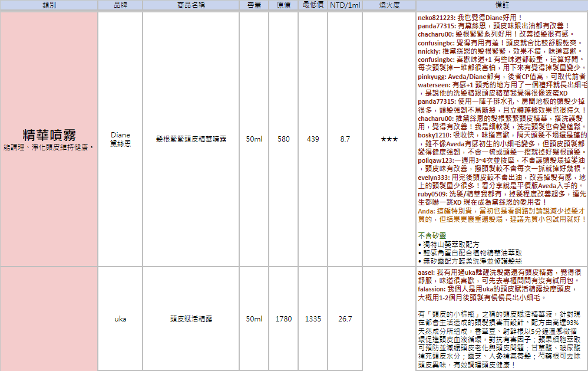
Task: Click the pinkyugg Aveda/Diane comment line
Action: 502,77
